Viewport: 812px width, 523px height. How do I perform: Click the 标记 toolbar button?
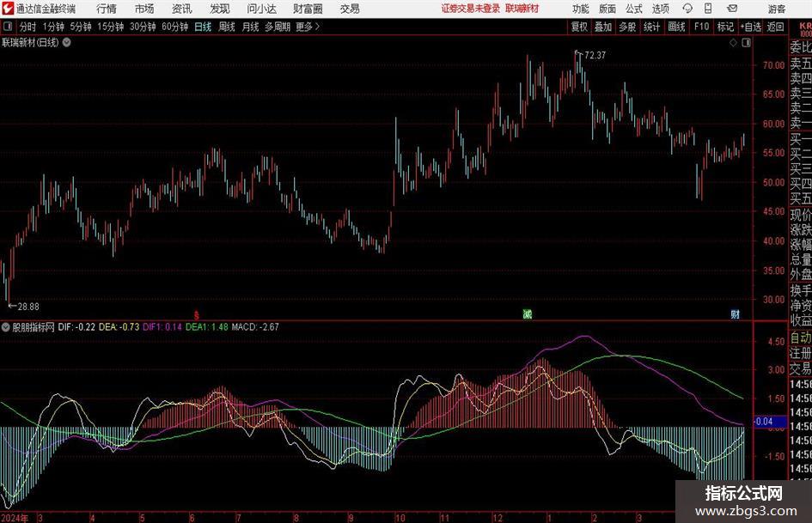tap(725, 27)
